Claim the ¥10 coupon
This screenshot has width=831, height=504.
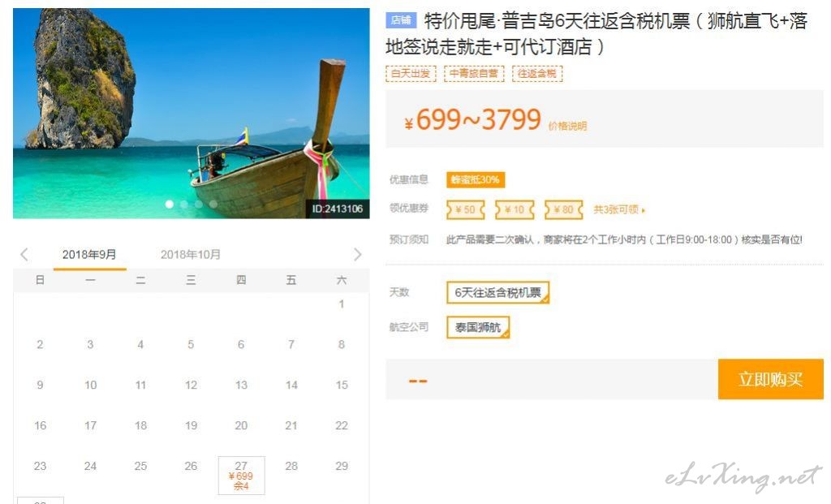(514, 209)
